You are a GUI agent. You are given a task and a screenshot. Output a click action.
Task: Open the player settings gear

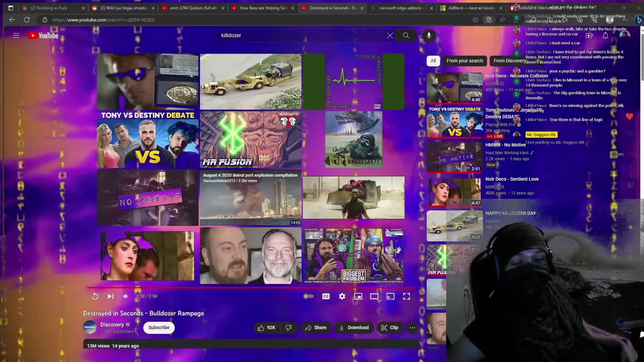pos(342,297)
